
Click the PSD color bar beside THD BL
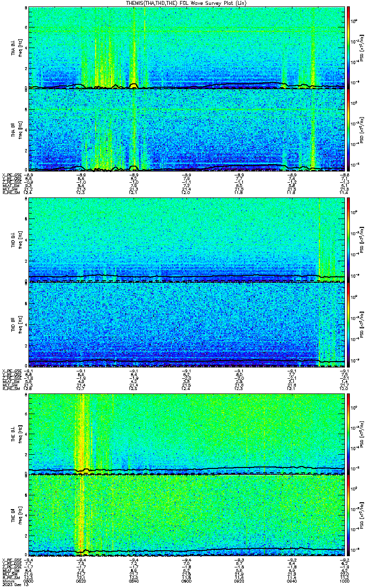[x=348, y=239]
